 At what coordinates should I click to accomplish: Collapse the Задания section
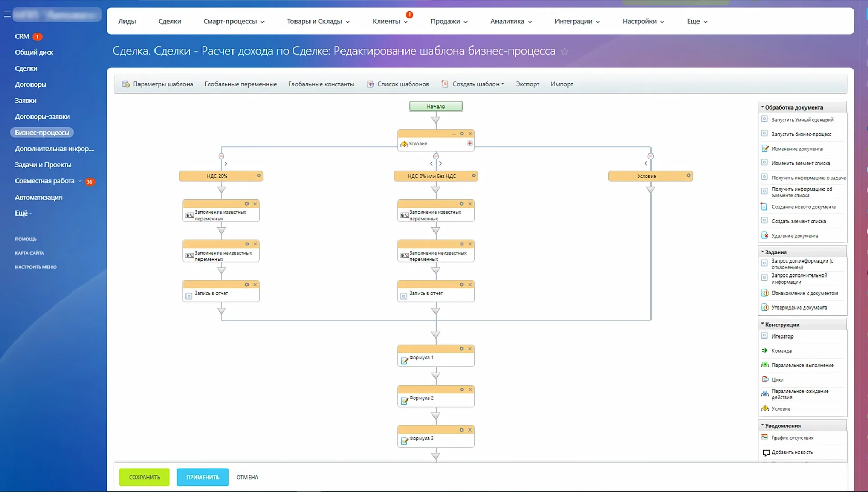(762, 252)
